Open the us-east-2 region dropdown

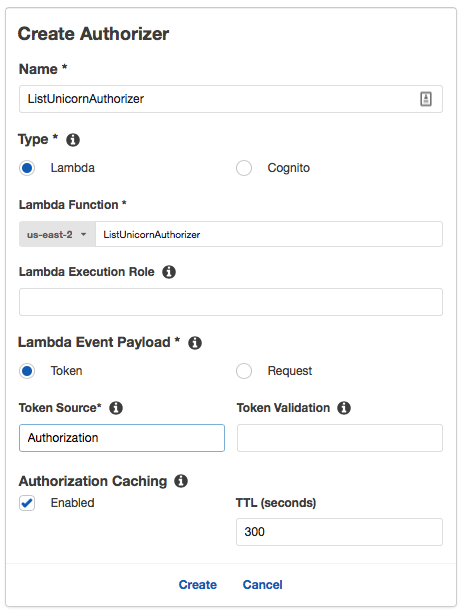pyautogui.click(x=57, y=234)
